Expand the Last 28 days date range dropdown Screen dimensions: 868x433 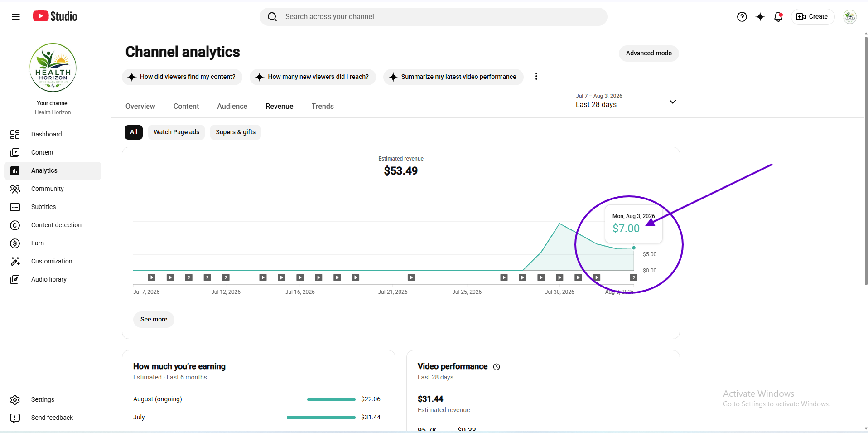626,101
